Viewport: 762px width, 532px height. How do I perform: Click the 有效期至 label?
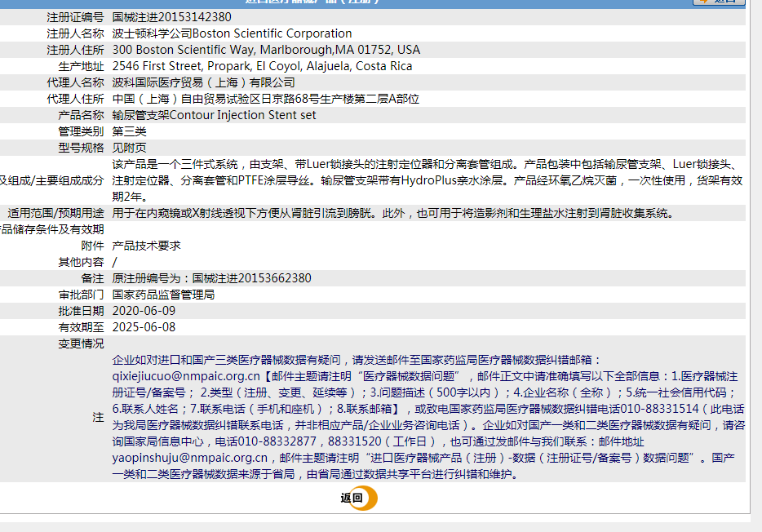tap(81, 327)
